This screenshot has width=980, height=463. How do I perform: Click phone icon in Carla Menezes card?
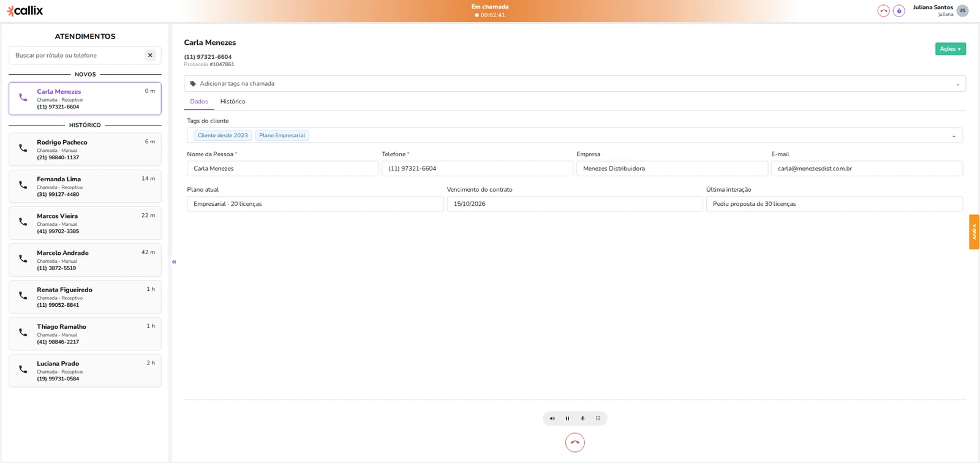coord(23,97)
